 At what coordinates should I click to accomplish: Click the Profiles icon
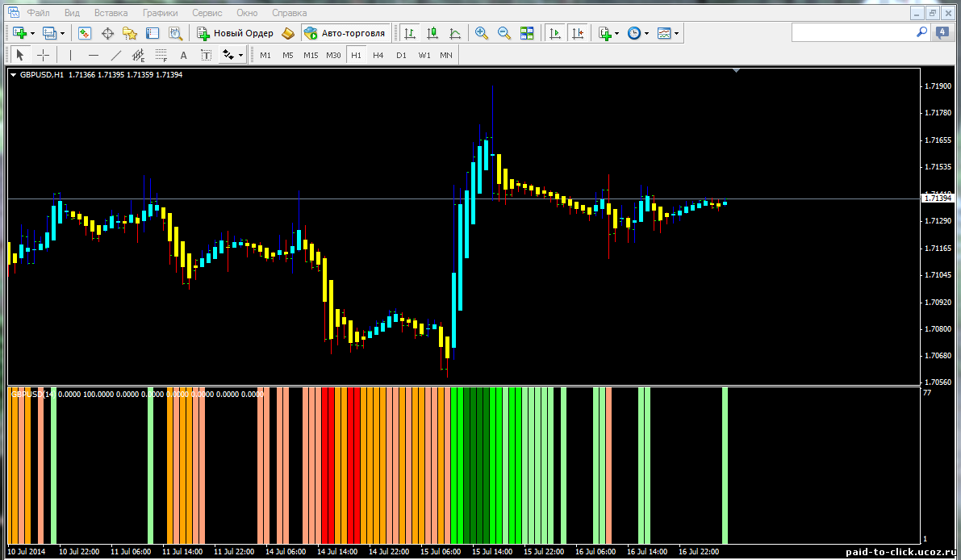[x=49, y=33]
